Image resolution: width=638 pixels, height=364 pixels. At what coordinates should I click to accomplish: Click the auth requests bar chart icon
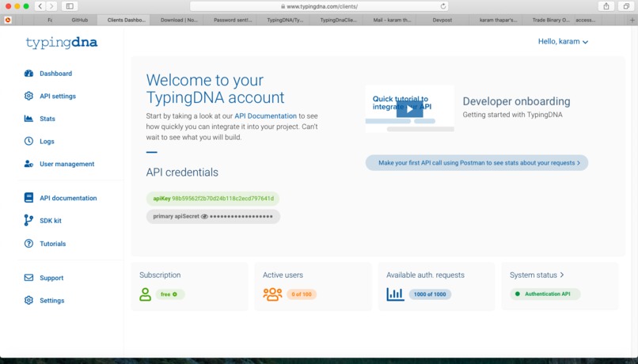coord(396,294)
